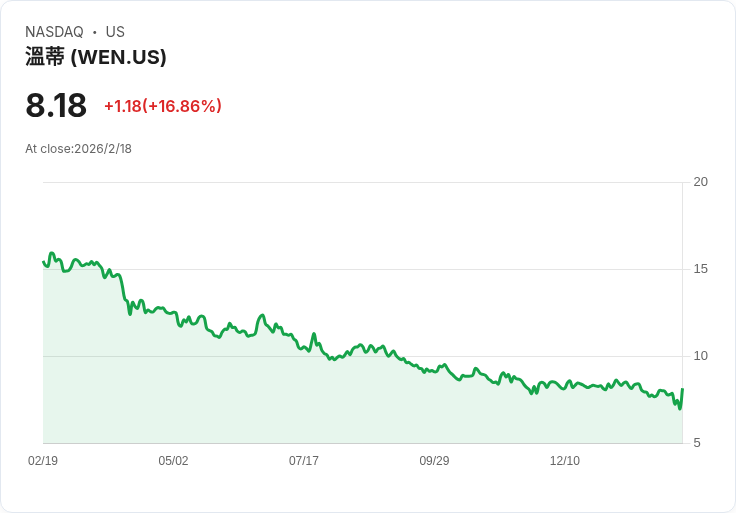Click the 20 value on the price axis
The width and height of the screenshot is (736, 513).
tap(701, 182)
